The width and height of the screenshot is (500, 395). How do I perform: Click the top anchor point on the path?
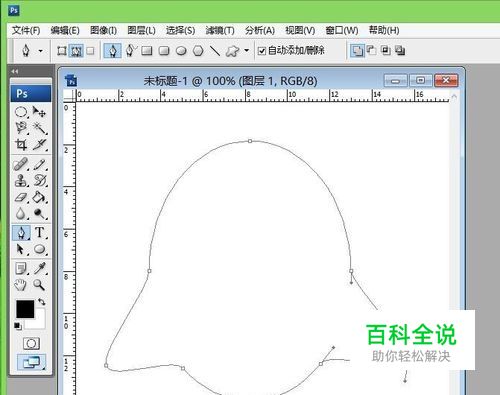[250, 141]
